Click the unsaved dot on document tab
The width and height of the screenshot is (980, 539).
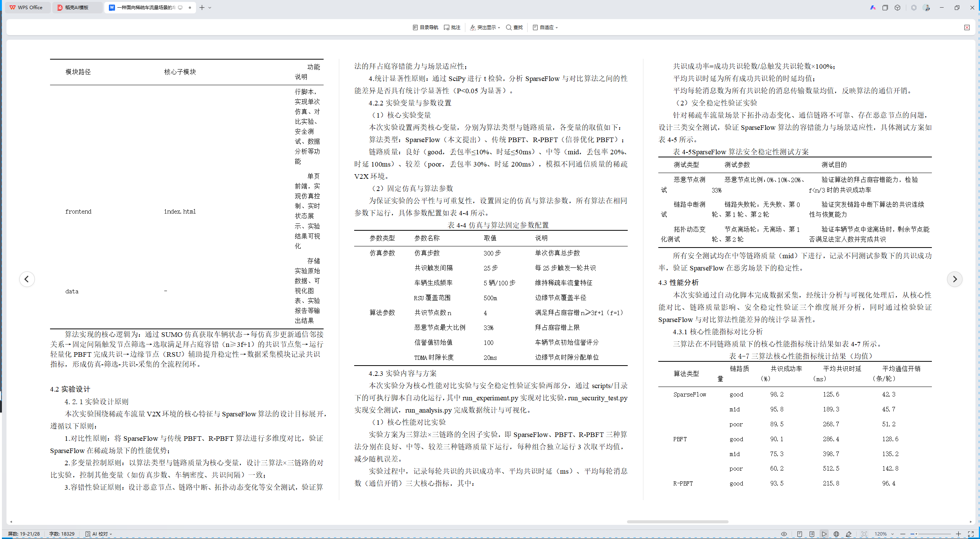point(190,7)
